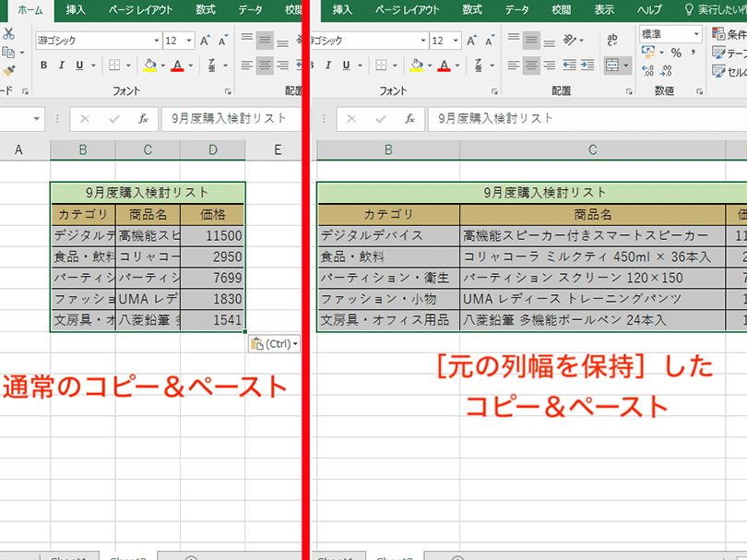The image size is (747, 560).
Task: Toggle Bold in the left window
Action: click(x=42, y=66)
